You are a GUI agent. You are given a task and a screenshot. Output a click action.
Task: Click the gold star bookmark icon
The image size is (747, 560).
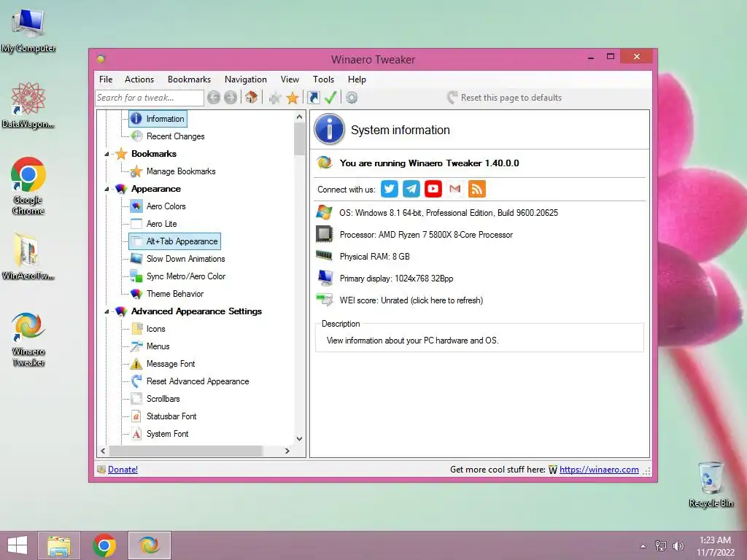pyautogui.click(x=293, y=98)
